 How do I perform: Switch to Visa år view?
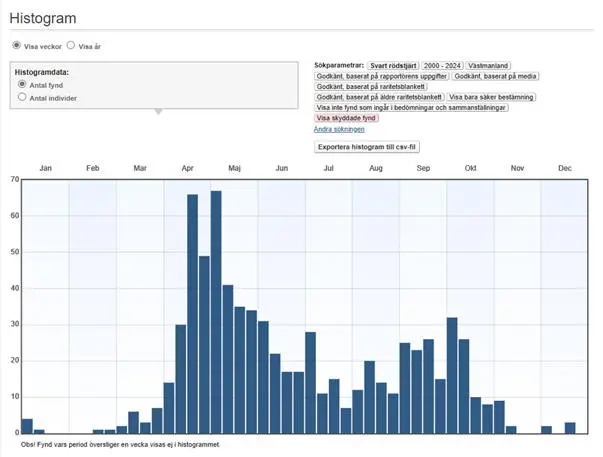tap(71, 46)
